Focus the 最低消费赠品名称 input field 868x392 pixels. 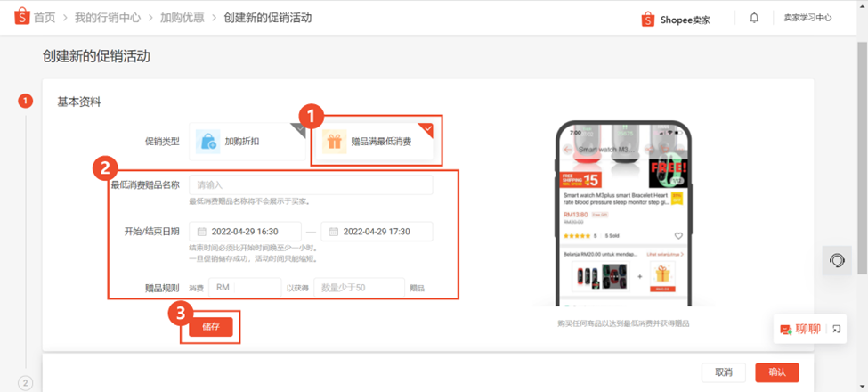point(311,185)
